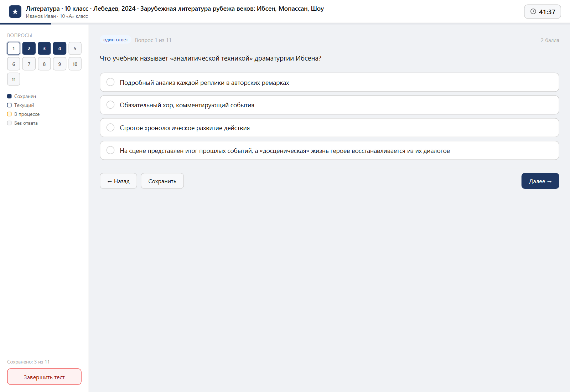Click the question text about Ибсен's analytical technique
The image size is (570, 392).
tap(211, 58)
